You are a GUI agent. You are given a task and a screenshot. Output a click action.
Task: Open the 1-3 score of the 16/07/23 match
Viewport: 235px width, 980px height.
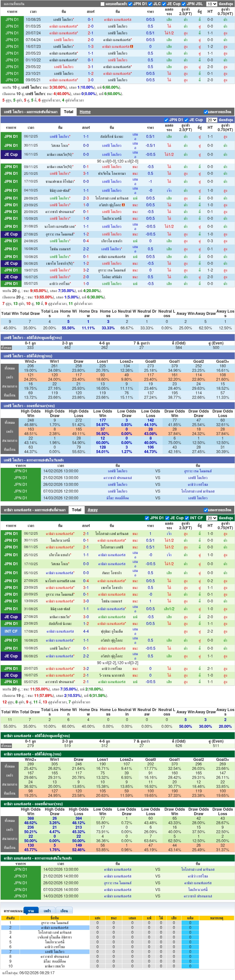(x=91, y=46)
